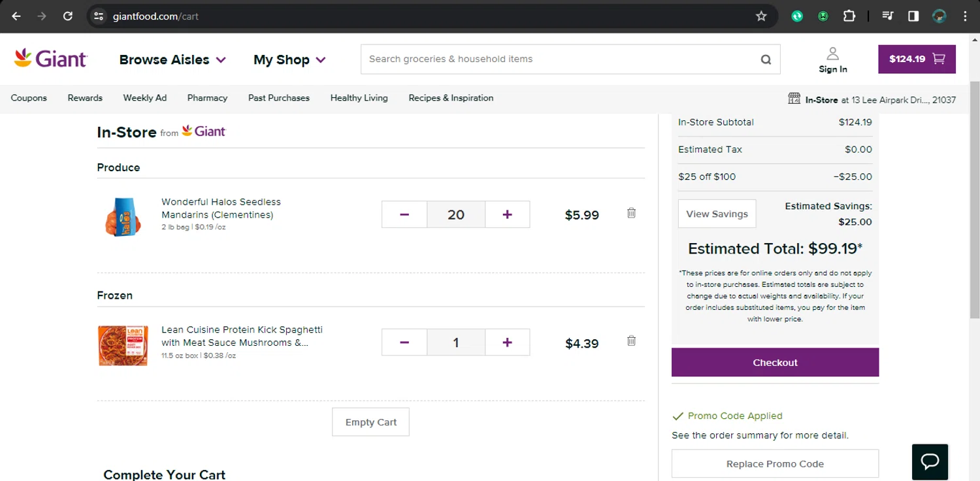Expand the Browse Aisles dropdown
The width and height of the screenshot is (980, 481).
point(172,59)
